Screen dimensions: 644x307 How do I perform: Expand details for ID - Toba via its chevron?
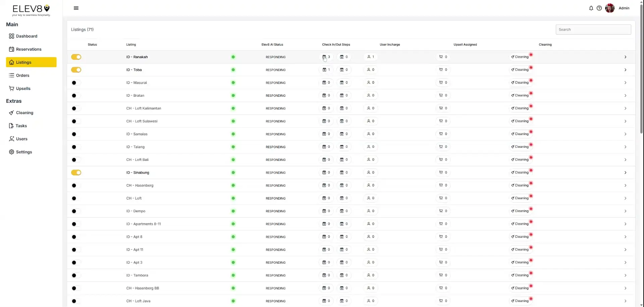pos(625,70)
